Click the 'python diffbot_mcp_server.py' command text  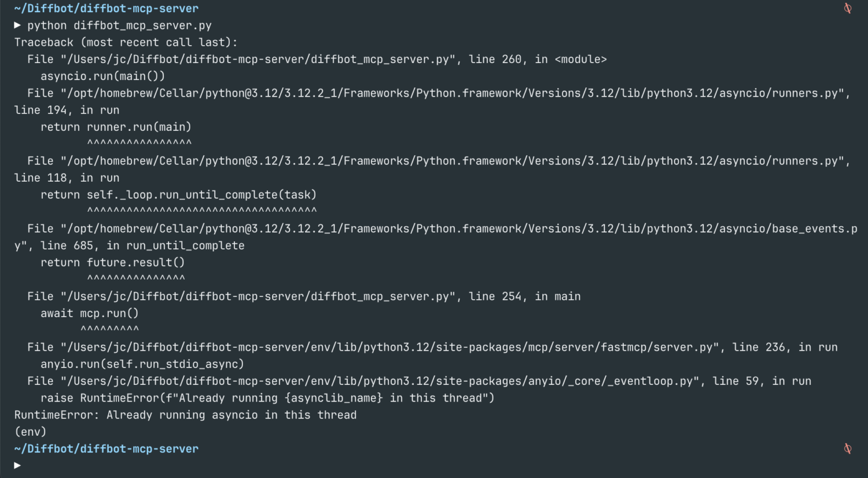119,25
